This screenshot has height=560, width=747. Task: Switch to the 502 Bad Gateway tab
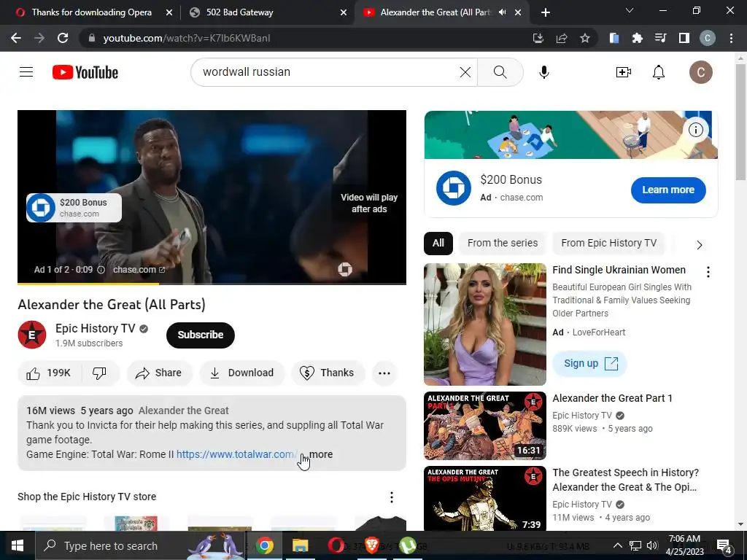click(x=239, y=12)
